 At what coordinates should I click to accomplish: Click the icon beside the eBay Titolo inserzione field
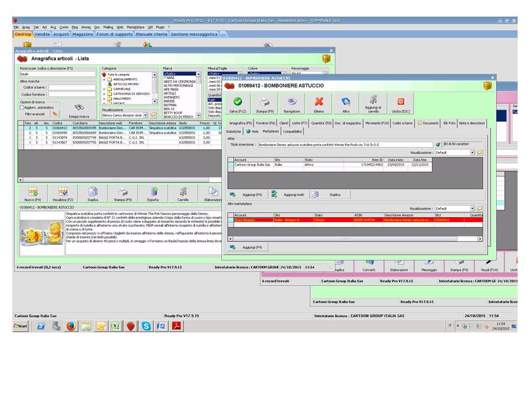pos(438,145)
